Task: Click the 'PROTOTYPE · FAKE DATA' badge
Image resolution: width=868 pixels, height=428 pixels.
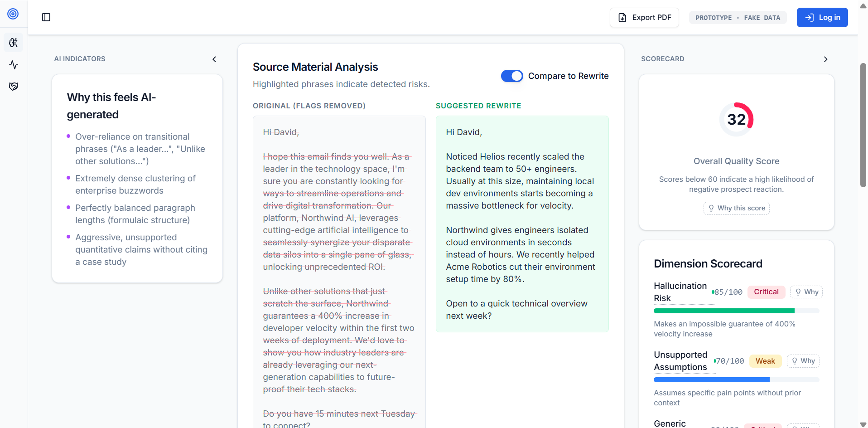Action: (x=738, y=18)
